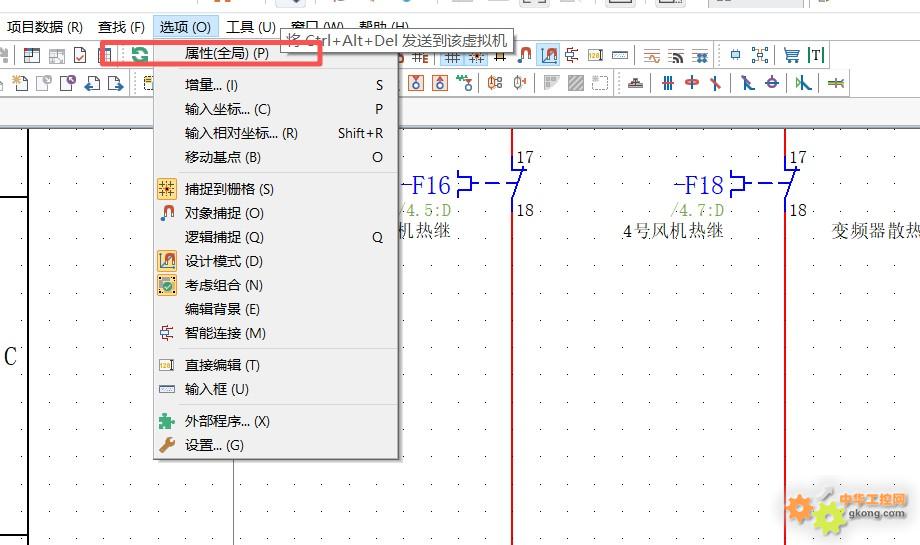920x545 pixels.
Task: Open 外部程序... (X) dialog entry
Action: pos(227,421)
